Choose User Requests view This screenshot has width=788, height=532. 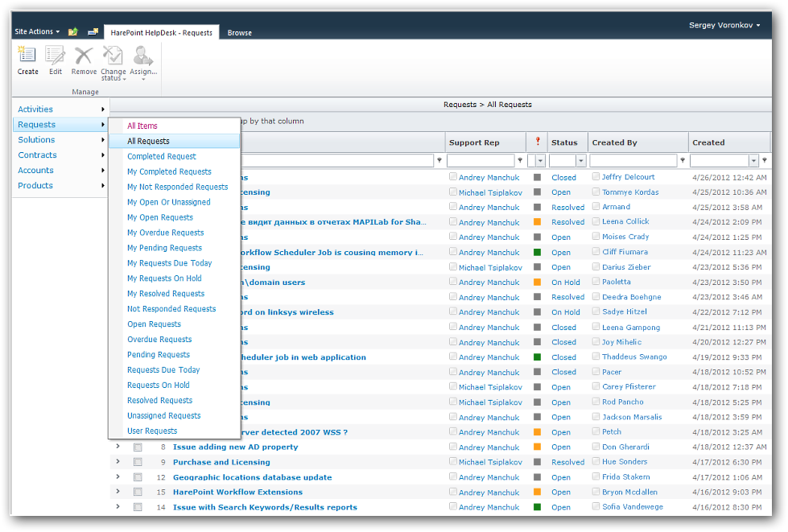pyautogui.click(x=152, y=431)
